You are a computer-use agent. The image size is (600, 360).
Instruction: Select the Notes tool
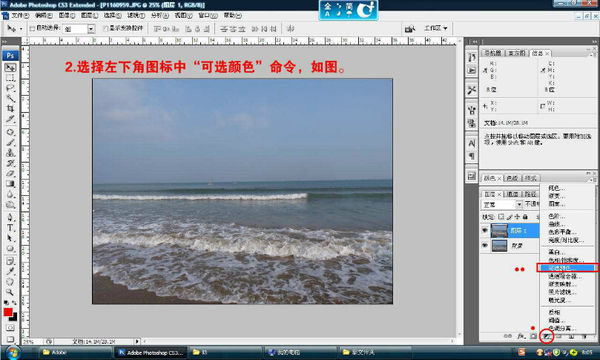click(x=10, y=261)
